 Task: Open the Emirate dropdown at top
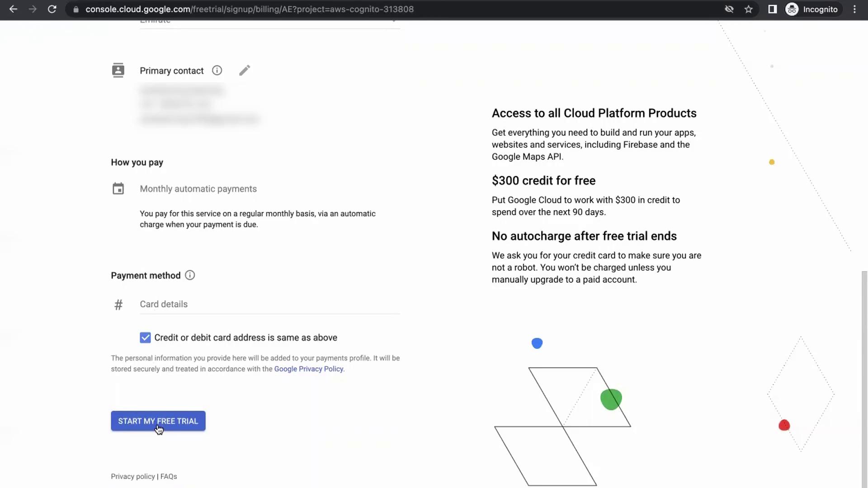(269, 22)
